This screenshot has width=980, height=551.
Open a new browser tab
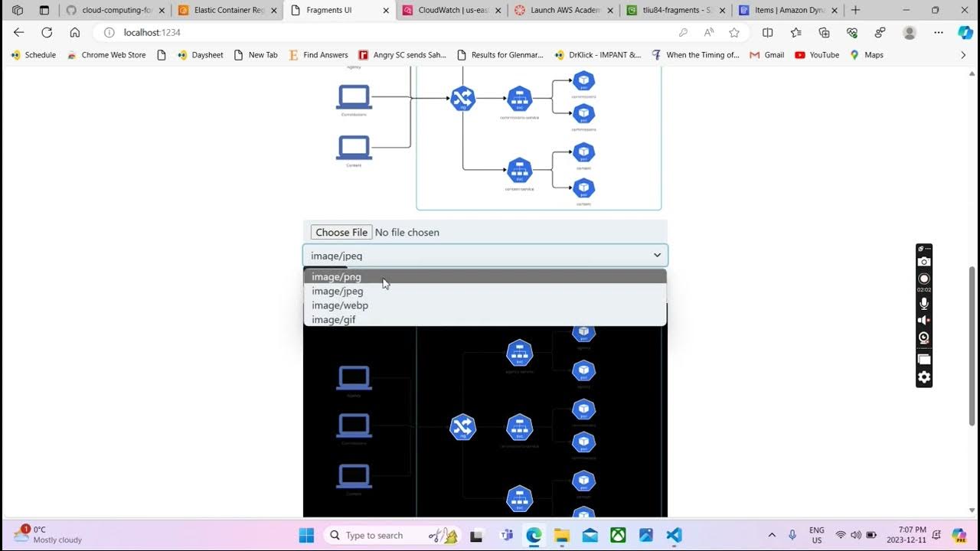coord(856,10)
